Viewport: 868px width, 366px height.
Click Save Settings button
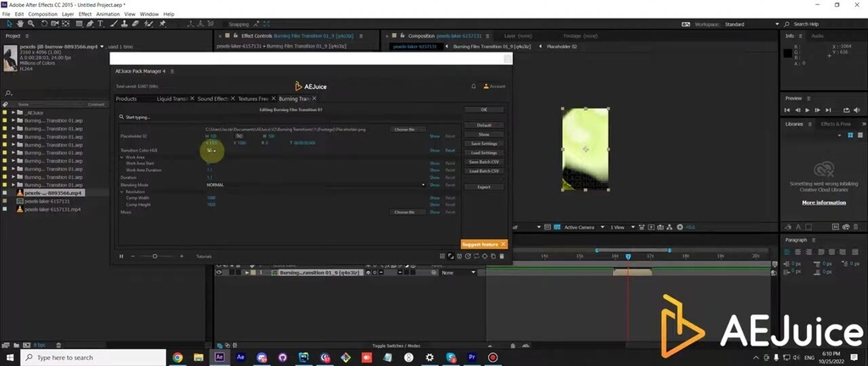[x=484, y=144]
